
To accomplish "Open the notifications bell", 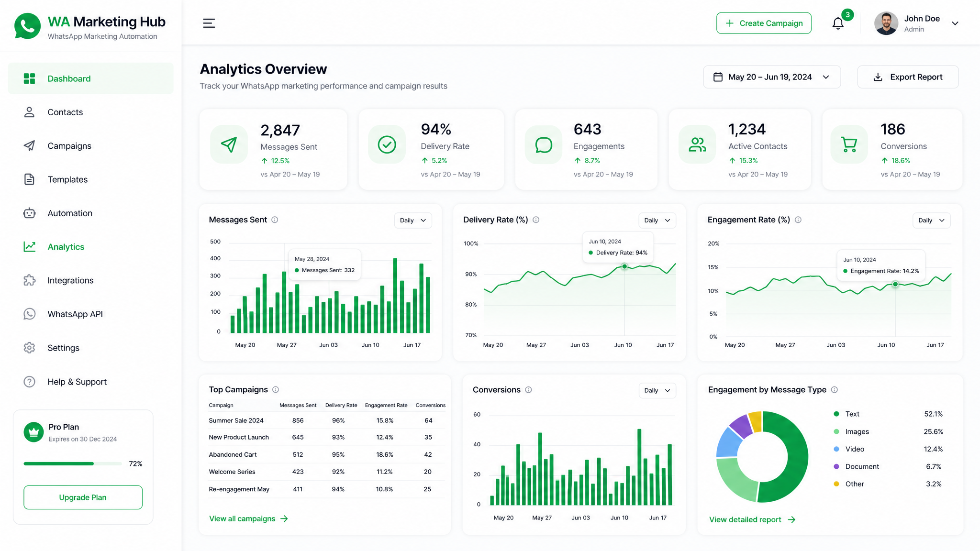I will 838,23.
